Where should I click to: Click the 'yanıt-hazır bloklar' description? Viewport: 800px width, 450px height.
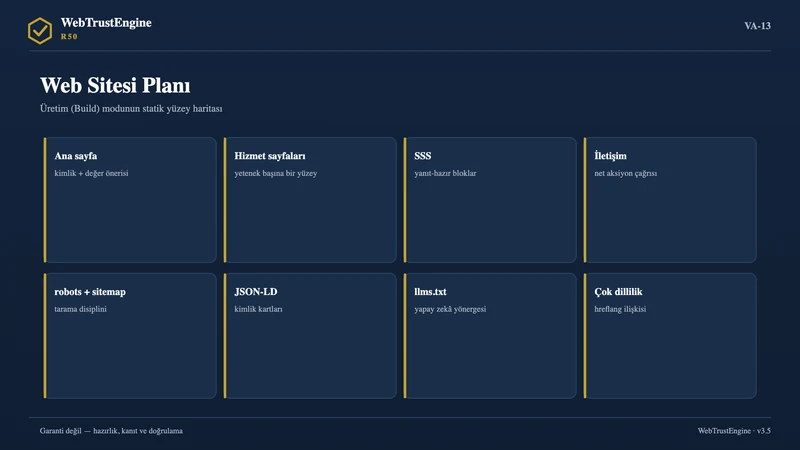pyautogui.click(x=445, y=173)
